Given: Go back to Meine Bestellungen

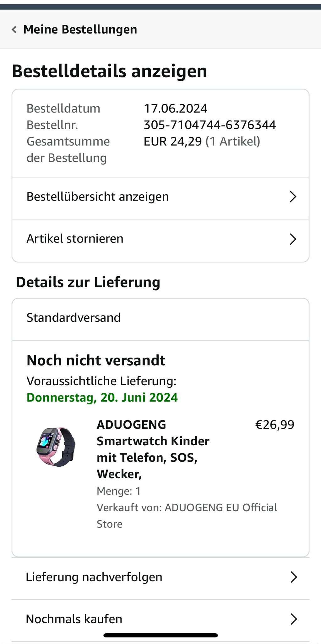Looking at the screenshot, I should (x=80, y=30).
